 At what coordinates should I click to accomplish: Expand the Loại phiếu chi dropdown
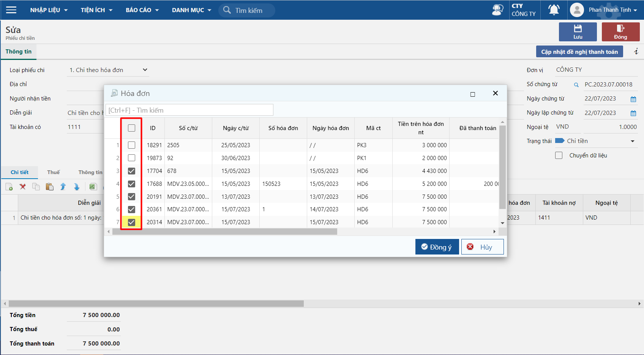(145, 70)
